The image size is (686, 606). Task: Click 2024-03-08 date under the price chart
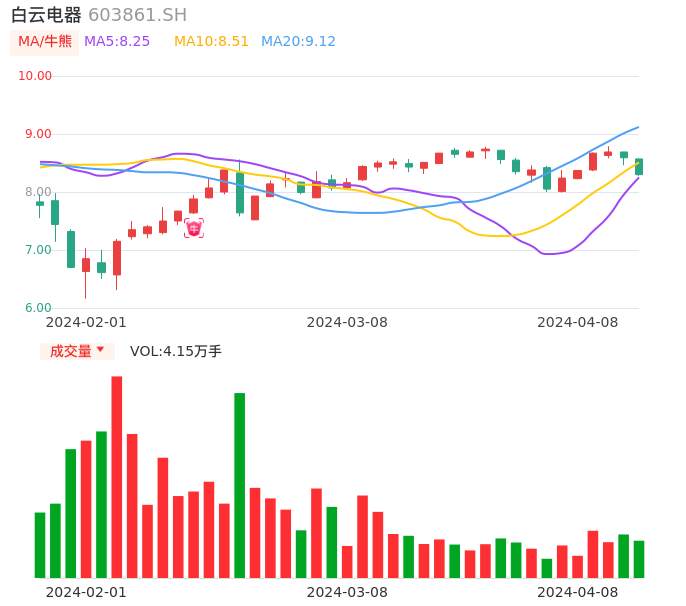point(347,322)
